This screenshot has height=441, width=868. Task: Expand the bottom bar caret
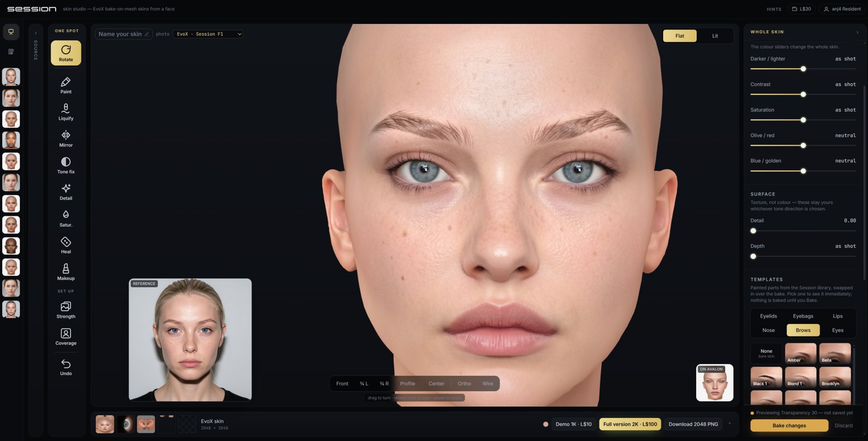729,424
